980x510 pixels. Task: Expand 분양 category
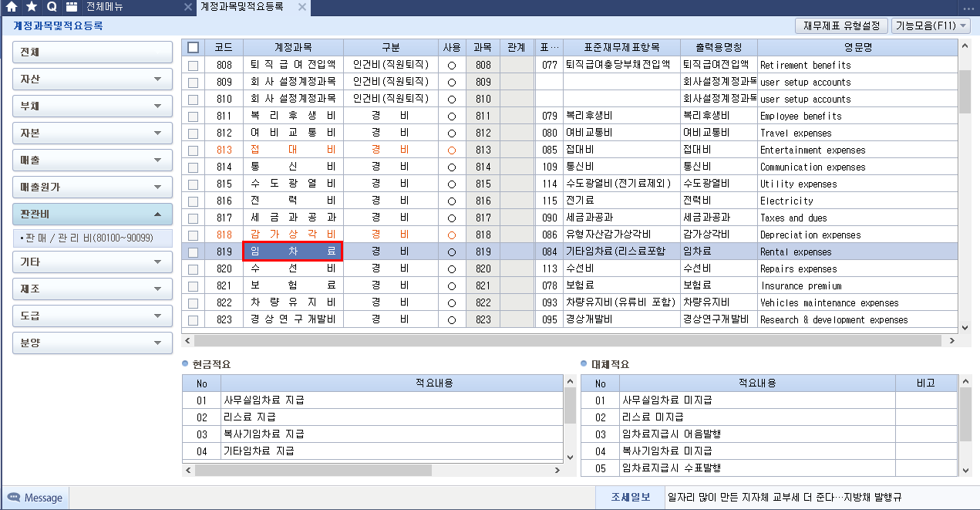93,343
